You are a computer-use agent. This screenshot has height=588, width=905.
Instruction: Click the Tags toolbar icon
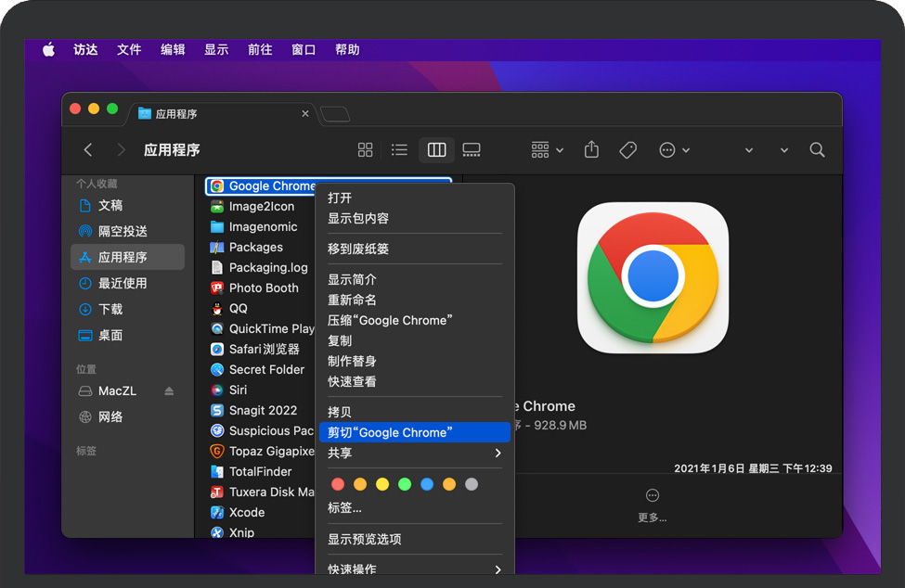tap(628, 150)
